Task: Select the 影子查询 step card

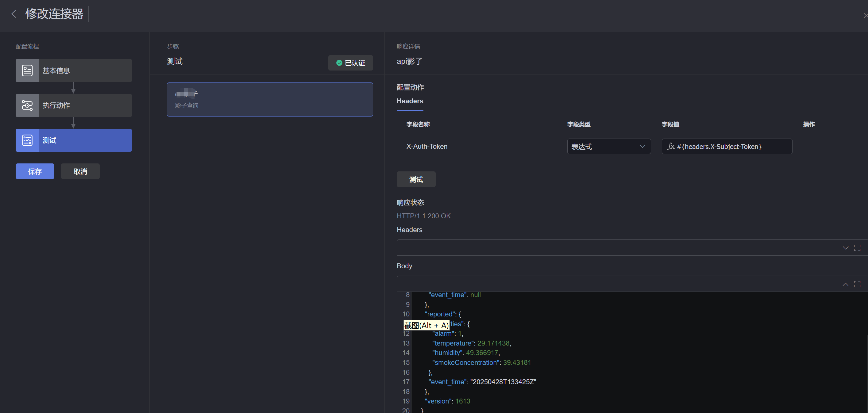Action: (270, 100)
